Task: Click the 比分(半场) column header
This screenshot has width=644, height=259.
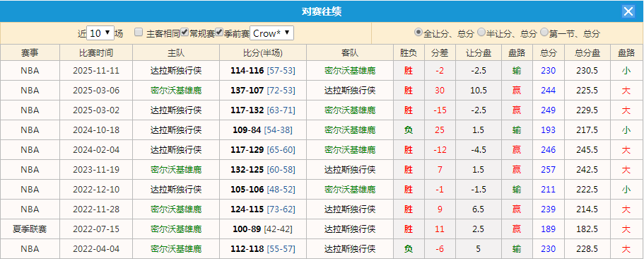Action: [x=263, y=52]
